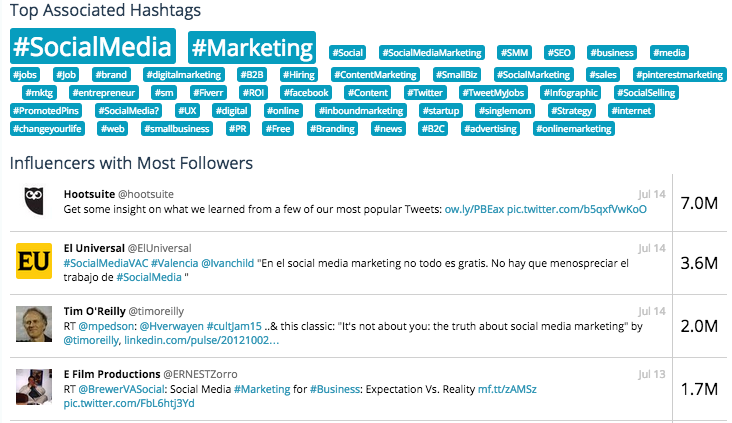Click the #onlinemarketing hashtag tag
This screenshot has width=732, height=423.
(574, 128)
